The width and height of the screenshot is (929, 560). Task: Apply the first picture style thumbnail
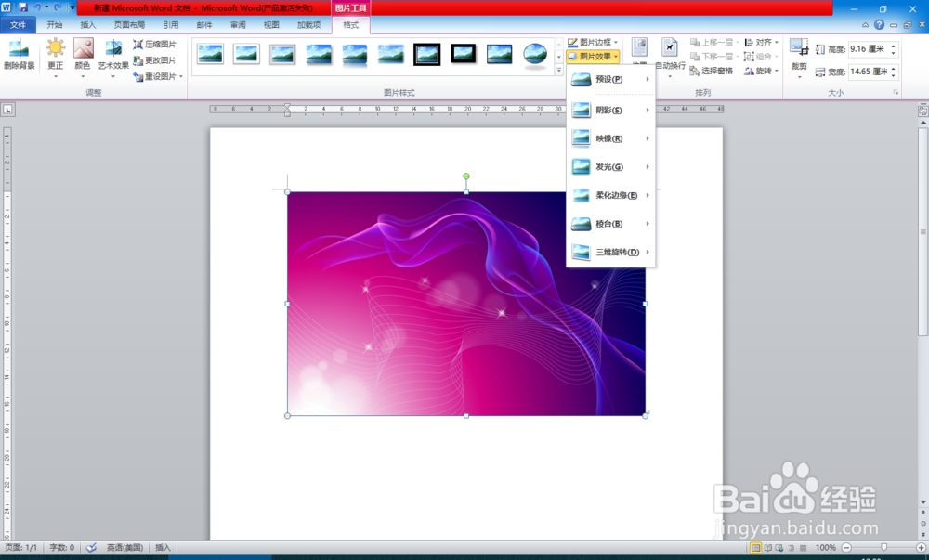(x=210, y=54)
